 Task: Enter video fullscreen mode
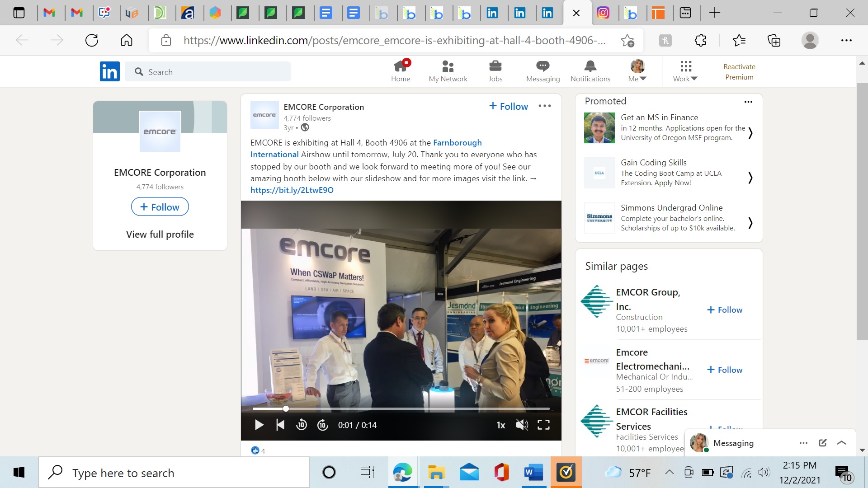543,425
